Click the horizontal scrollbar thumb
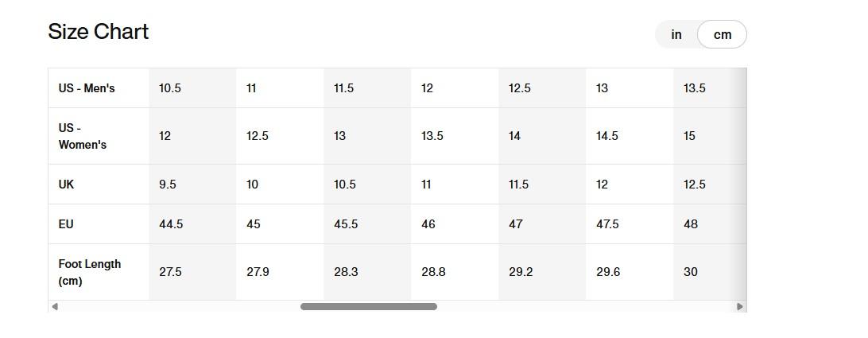 pos(368,306)
